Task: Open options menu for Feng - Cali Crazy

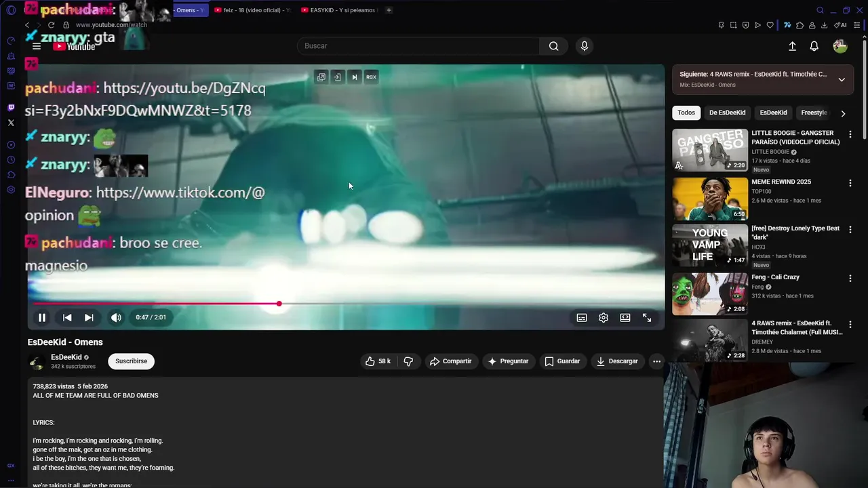Action: click(x=850, y=279)
